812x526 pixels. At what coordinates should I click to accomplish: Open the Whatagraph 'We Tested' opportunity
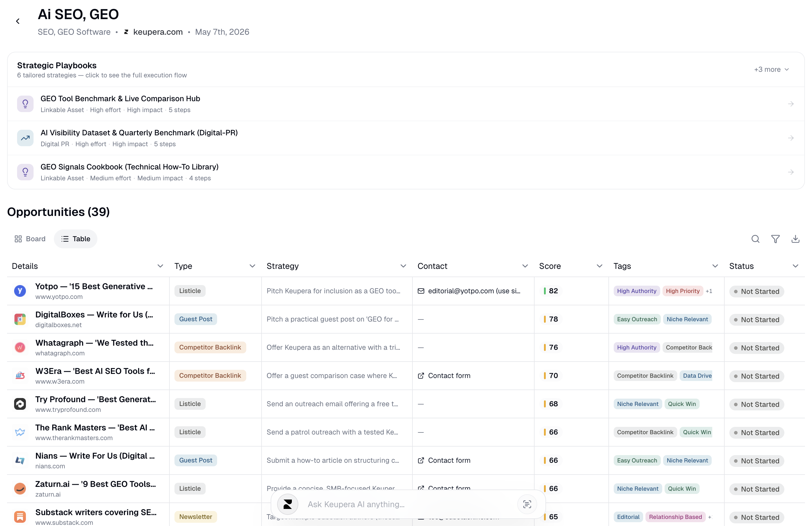pos(94,343)
